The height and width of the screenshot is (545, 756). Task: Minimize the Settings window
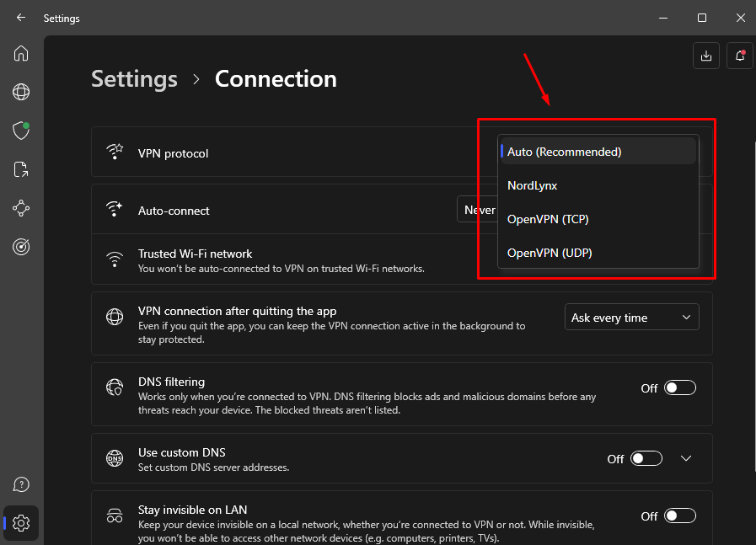point(663,18)
